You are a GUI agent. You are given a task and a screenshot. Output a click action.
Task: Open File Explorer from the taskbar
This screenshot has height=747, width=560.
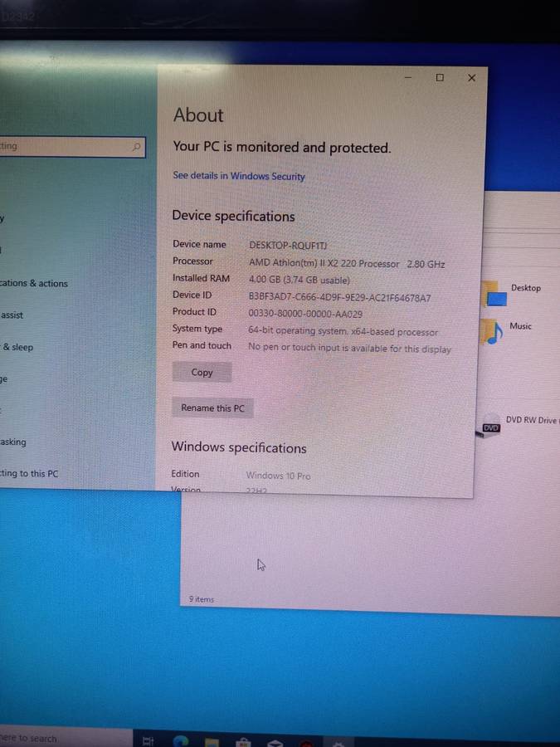point(212,740)
